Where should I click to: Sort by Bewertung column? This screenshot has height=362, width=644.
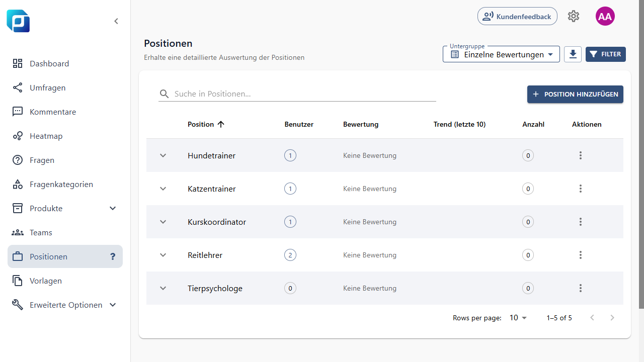361,124
